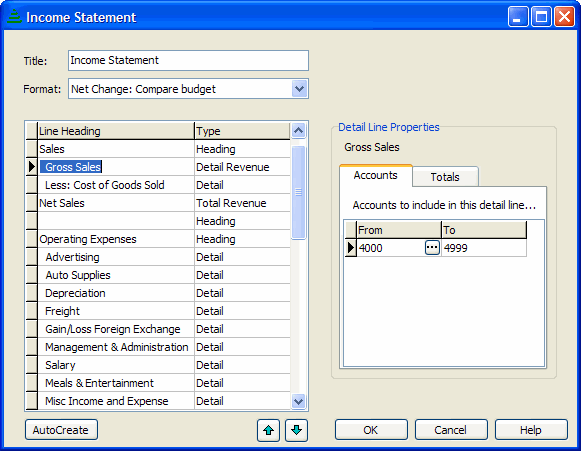The height and width of the screenshot is (451, 581).
Task: Select the Depreciation line heading
Action: [x=75, y=293]
